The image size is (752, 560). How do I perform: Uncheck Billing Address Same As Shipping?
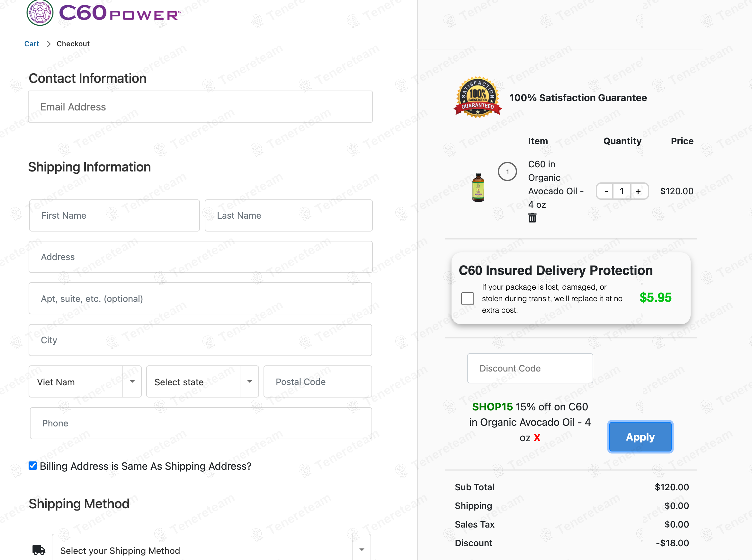click(x=33, y=466)
